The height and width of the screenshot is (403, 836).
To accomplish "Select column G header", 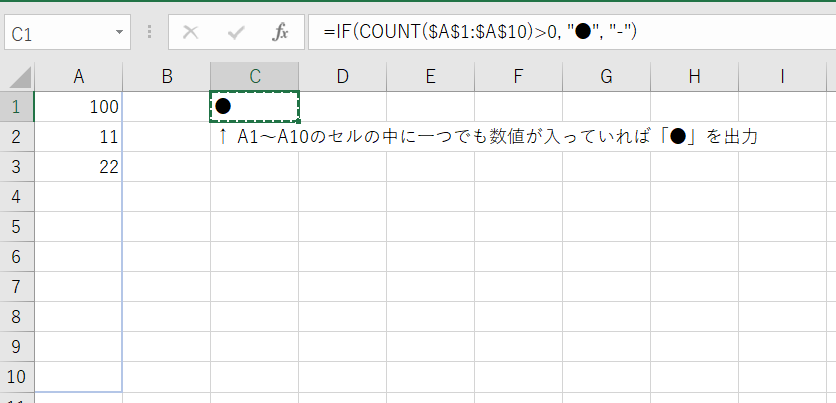I will 606,77.
